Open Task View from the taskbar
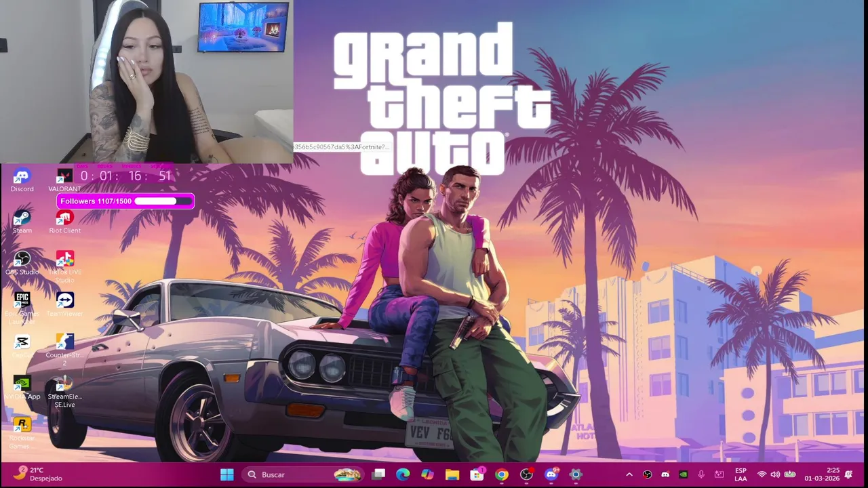The width and height of the screenshot is (868, 488). click(378, 474)
